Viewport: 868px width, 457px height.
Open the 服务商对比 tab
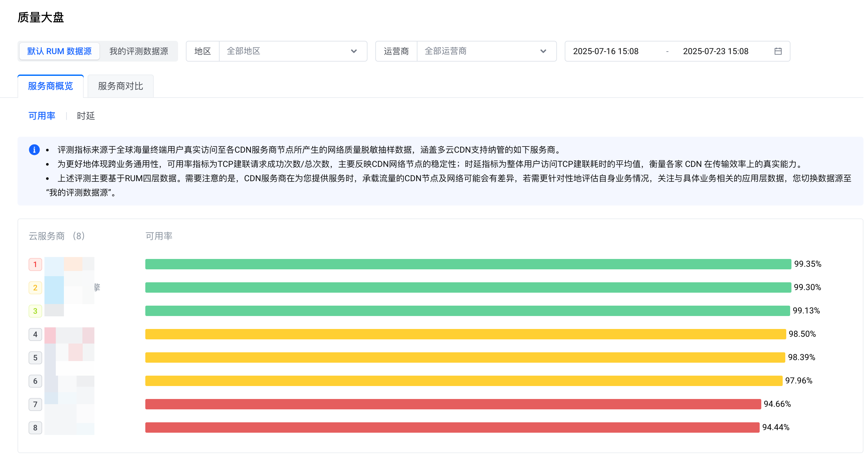pos(120,86)
